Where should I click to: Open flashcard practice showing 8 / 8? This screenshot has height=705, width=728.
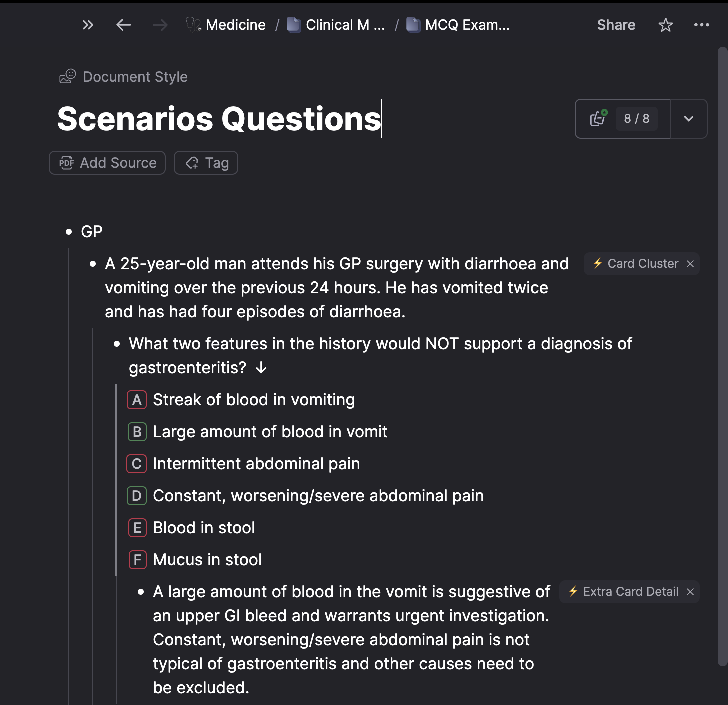(623, 119)
